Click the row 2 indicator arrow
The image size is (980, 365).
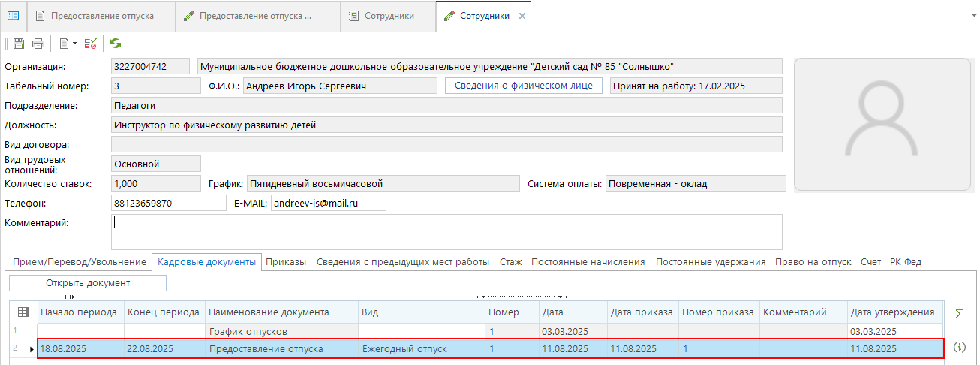[31, 349]
